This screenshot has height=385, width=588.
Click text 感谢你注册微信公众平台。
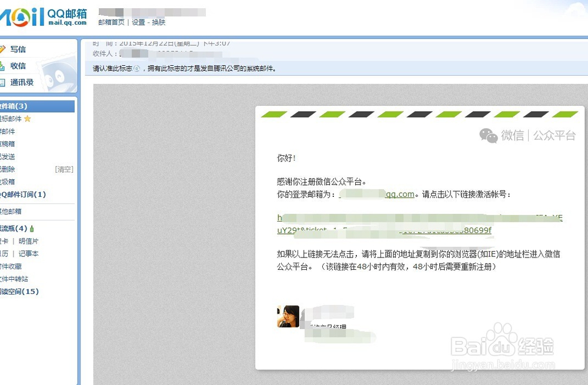[322, 182]
